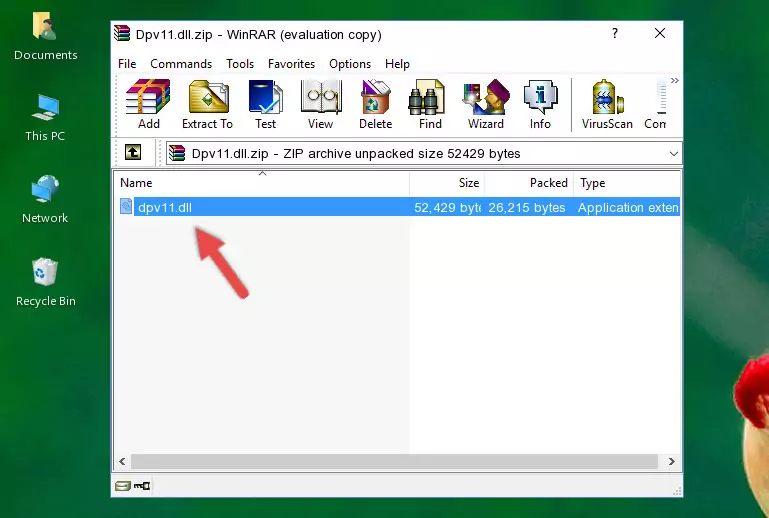Open the Help menu

point(397,64)
